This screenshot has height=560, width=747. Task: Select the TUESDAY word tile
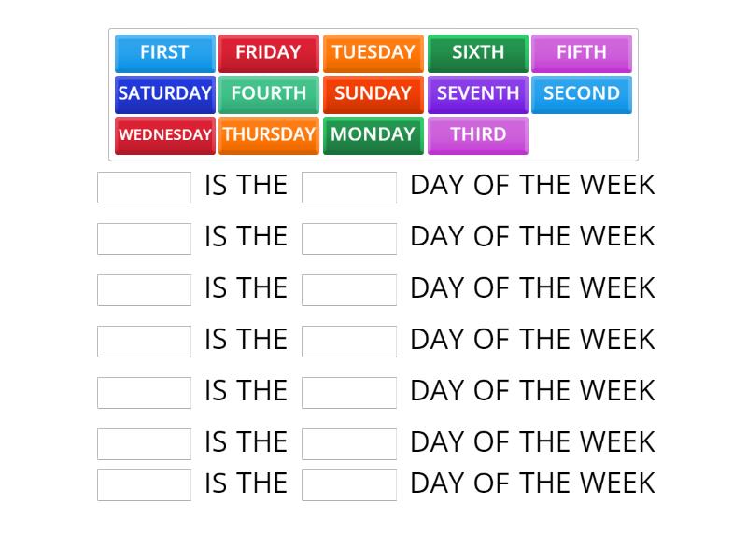tap(373, 53)
